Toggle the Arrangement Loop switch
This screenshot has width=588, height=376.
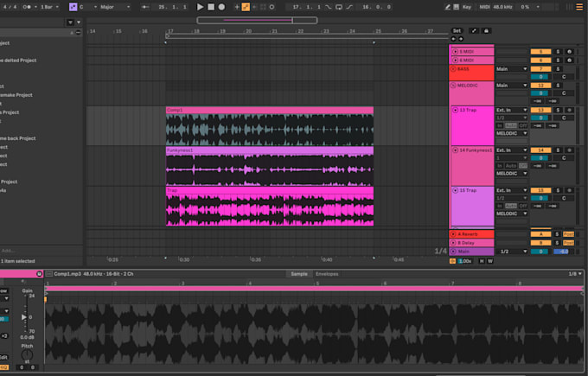tap(339, 7)
